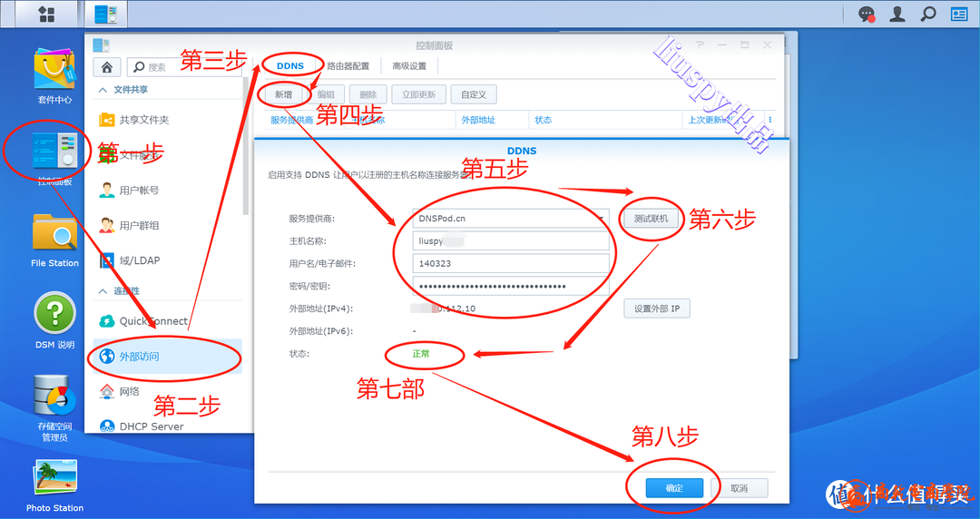Focus username/email field with 140323
The image size is (980, 519).
point(511,263)
